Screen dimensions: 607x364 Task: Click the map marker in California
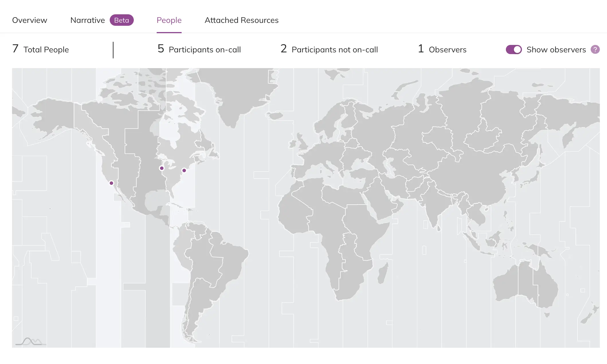pyautogui.click(x=111, y=183)
